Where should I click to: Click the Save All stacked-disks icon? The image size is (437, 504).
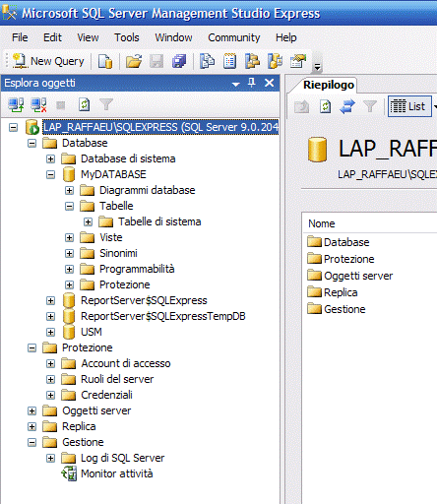coord(179,61)
